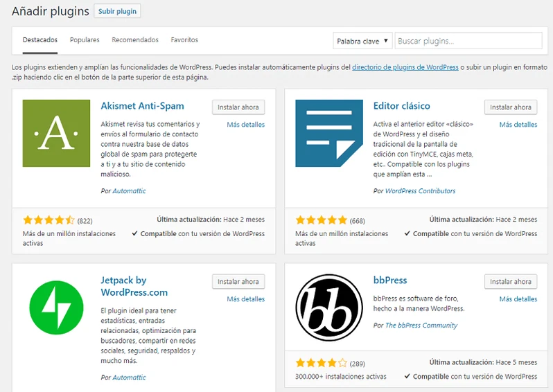This screenshot has height=392, width=553.
Task: Click The bbPress Community author link
Action: [421, 325]
